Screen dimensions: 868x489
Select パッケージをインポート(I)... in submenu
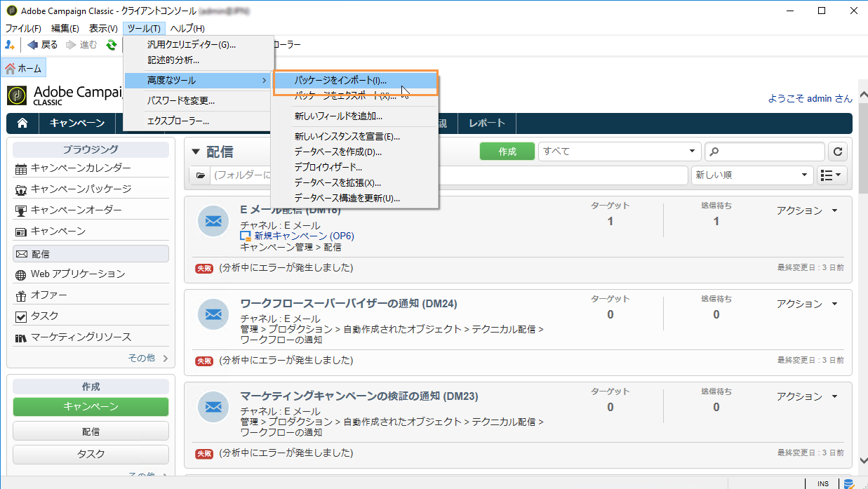[x=355, y=81]
